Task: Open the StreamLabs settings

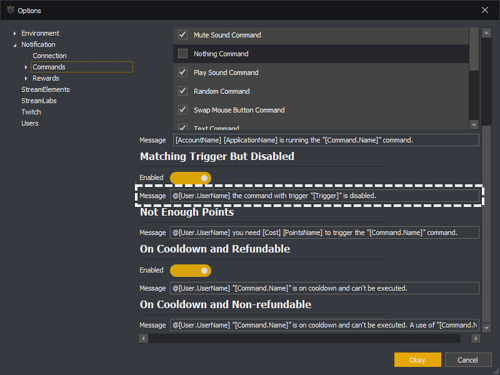Action: point(39,101)
